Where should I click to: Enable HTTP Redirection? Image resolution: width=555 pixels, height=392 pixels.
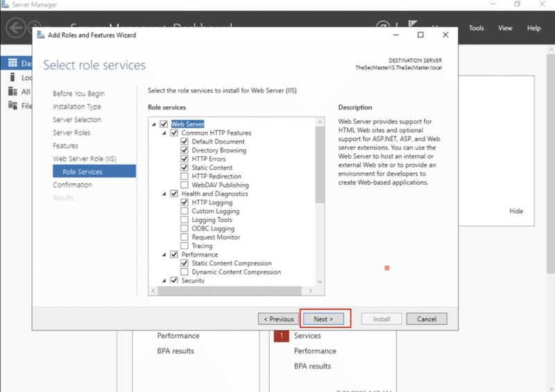pos(185,176)
